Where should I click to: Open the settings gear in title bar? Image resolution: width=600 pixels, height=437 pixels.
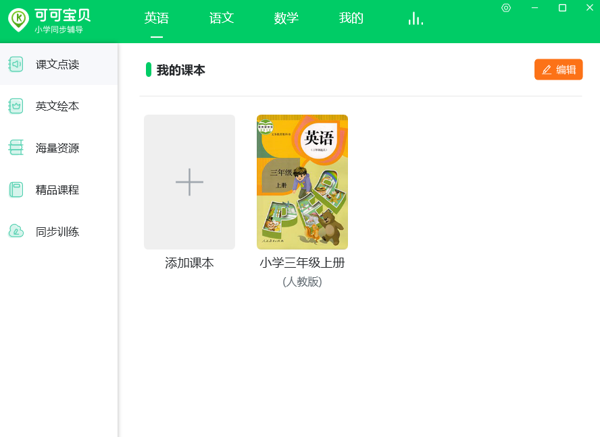coord(506,8)
